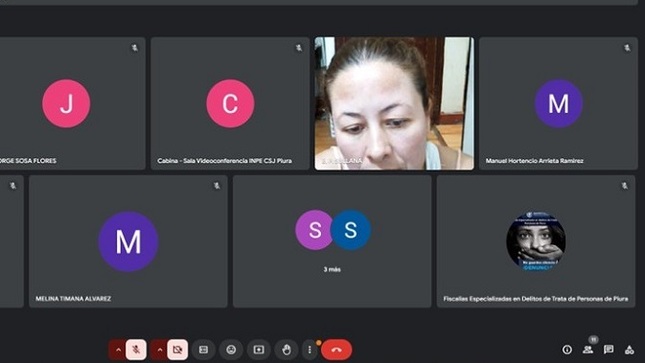Show the participants people panel
Image resolution: width=645 pixels, height=363 pixels.
[588, 350]
